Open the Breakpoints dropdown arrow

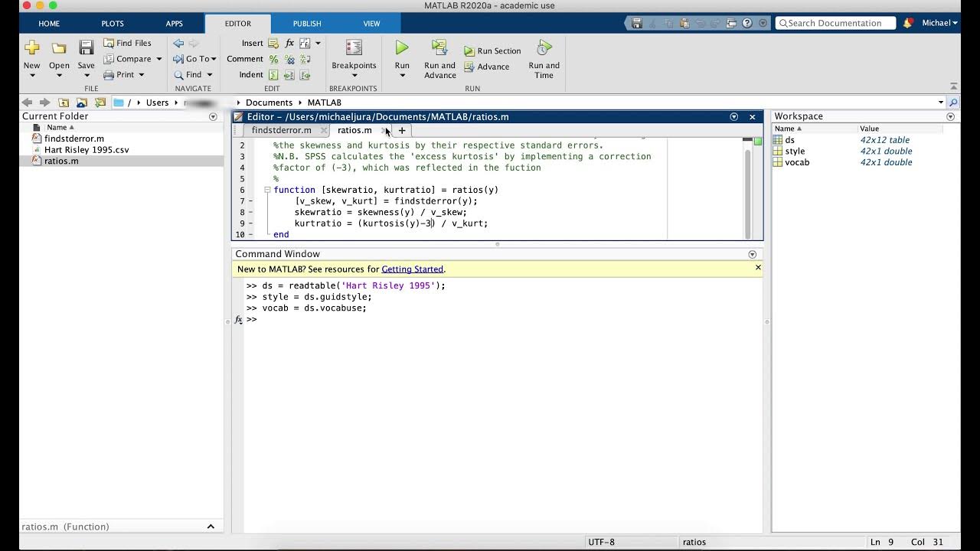coord(354,76)
